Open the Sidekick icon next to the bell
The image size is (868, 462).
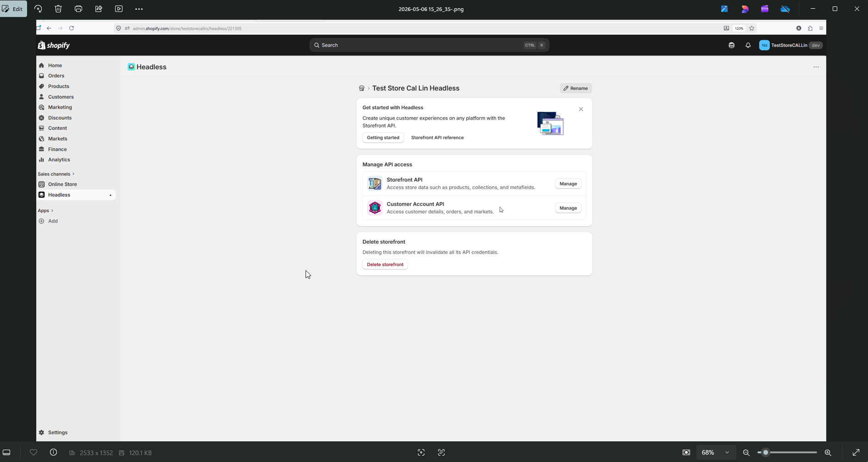tap(731, 45)
